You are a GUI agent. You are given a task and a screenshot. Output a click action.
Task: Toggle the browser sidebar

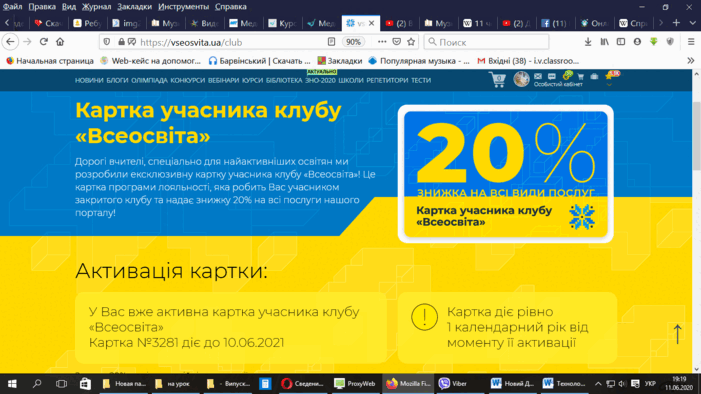621,42
